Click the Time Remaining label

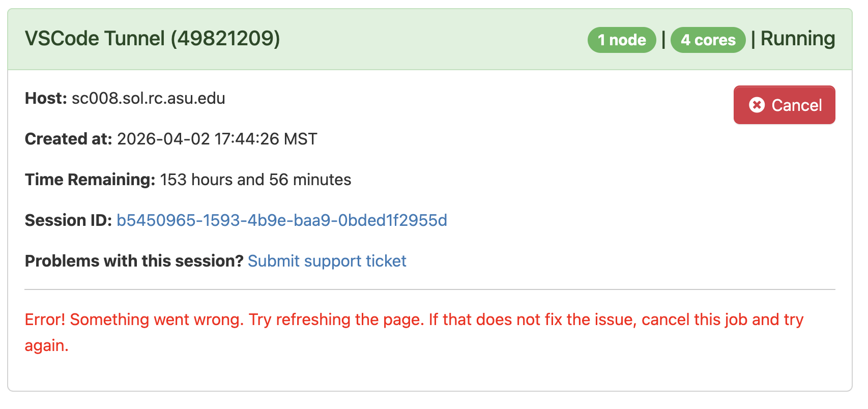[x=89, y=179]
